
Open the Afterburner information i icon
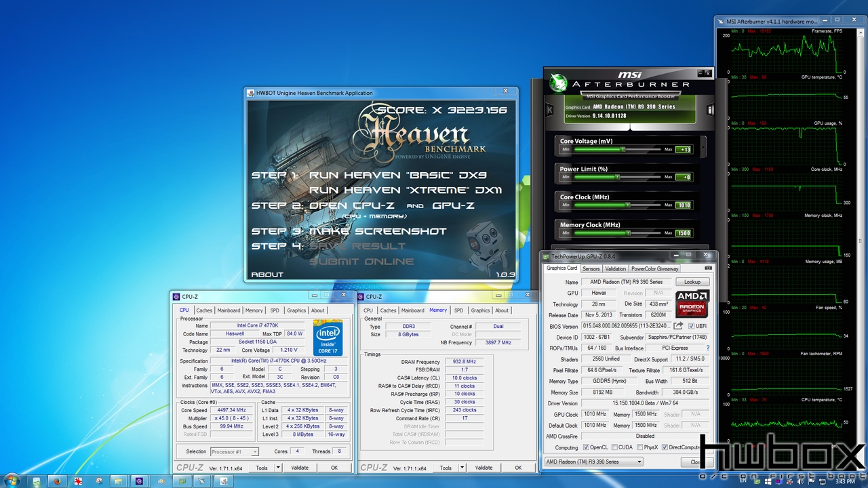pos(710,109)
